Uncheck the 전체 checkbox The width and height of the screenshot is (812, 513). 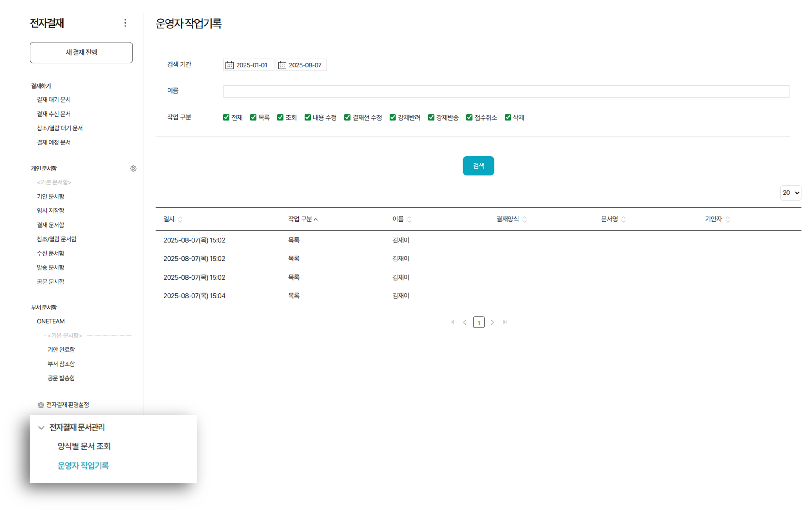tap(226, 117)
